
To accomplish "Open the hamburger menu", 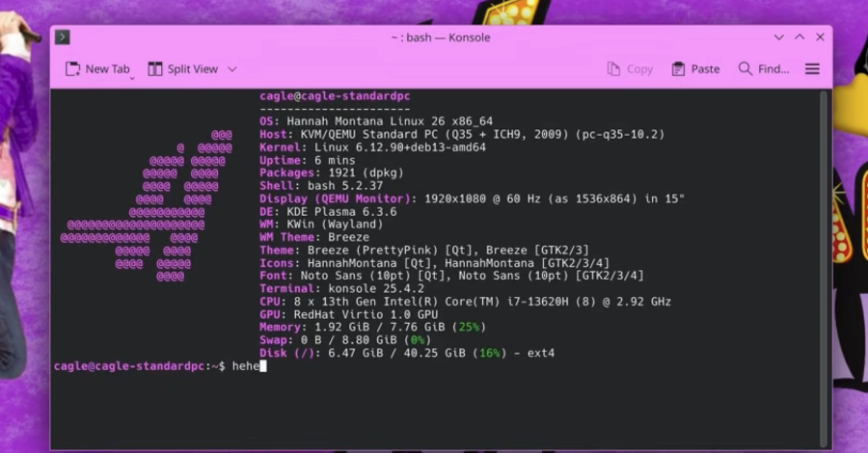I will [812, 69].
